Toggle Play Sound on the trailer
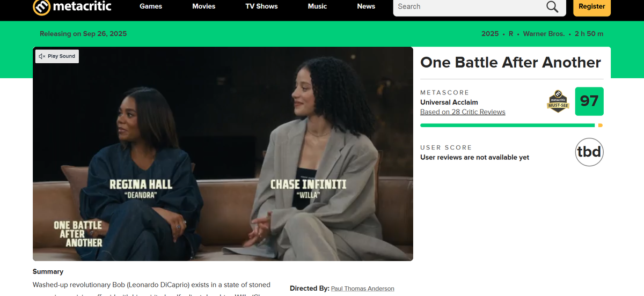This screenshot has height=296, width=644. pyautogui.click(x=57, y=56)
